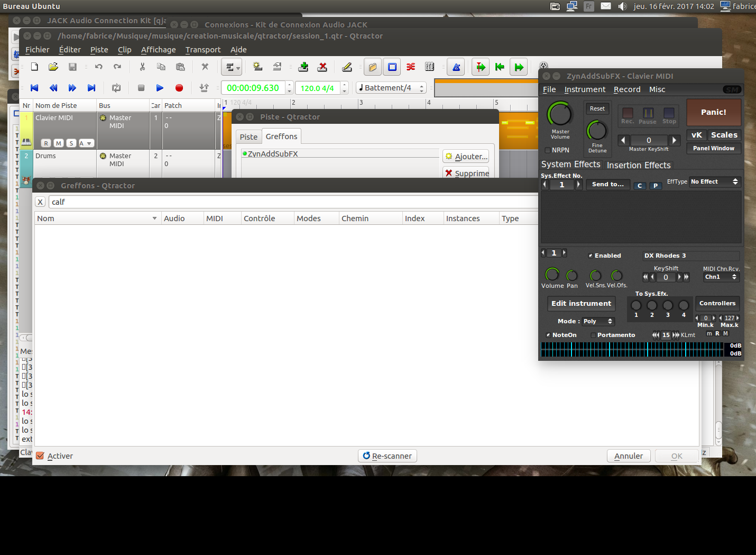The image size is (756, 555).
Task: Toggle loop playback in the transport
Action: pyautogui.click(x=116, y=88)
